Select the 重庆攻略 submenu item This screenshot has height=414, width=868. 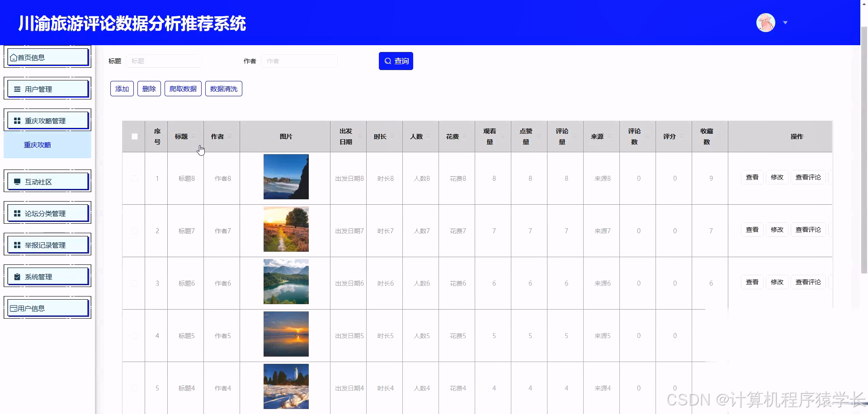(x=38, y=145)
